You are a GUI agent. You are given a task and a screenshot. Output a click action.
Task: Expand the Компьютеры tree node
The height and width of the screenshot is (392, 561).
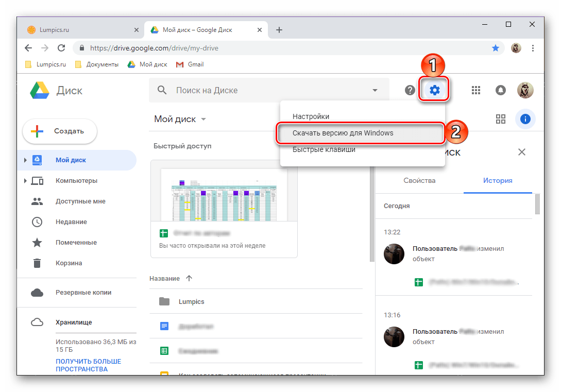pos(25,181)
